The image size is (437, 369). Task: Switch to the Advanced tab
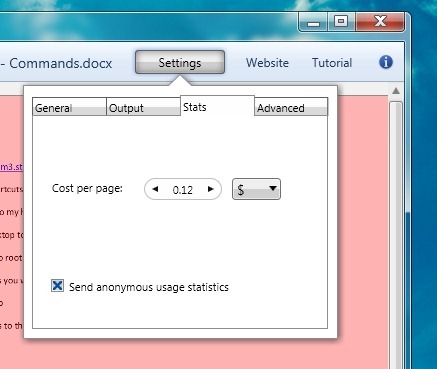pyautogui.click(x=291, y=107)
